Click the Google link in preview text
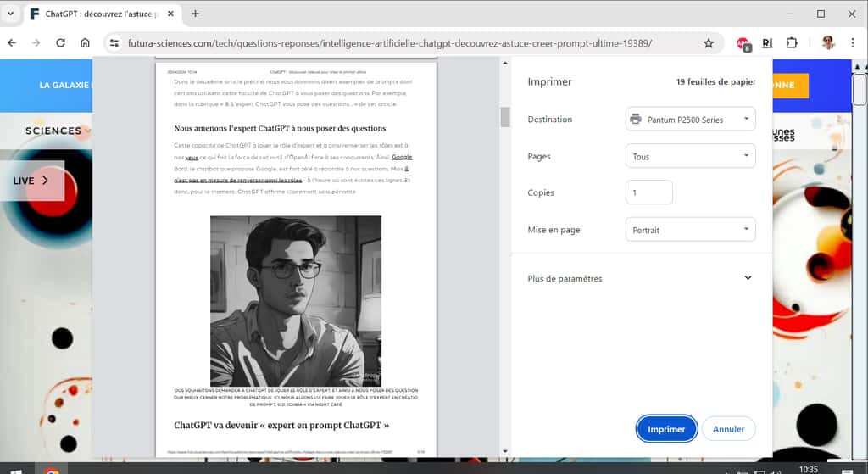The image size is (868, 474). coord(402,157)
